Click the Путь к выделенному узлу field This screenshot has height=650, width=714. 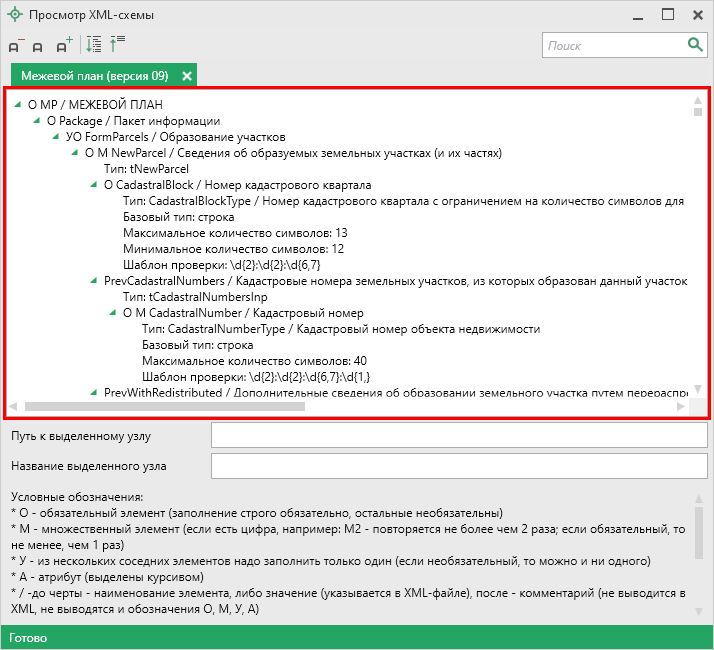[459, 436]
